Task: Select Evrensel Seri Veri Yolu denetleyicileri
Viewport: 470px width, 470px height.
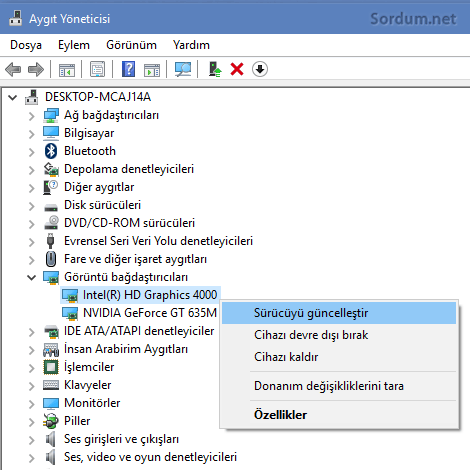Action: pyautogui.click(x=158, y=241)
